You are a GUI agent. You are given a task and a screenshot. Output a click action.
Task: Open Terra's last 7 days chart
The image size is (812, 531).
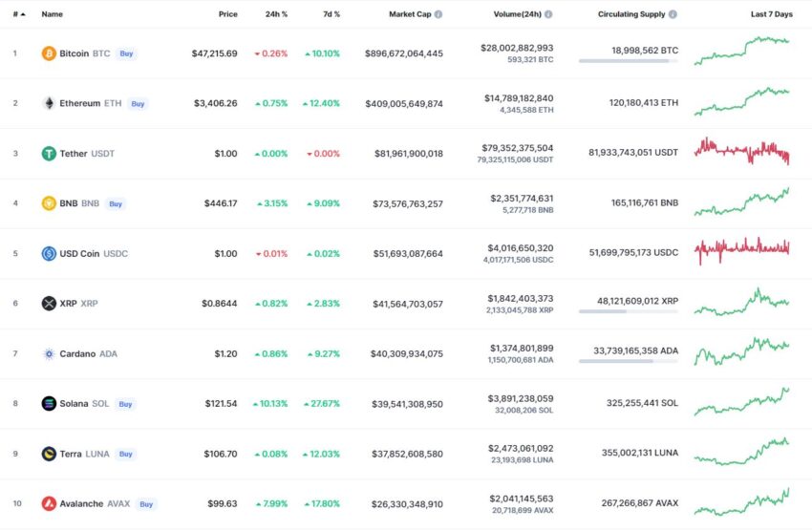coord(741,452)
